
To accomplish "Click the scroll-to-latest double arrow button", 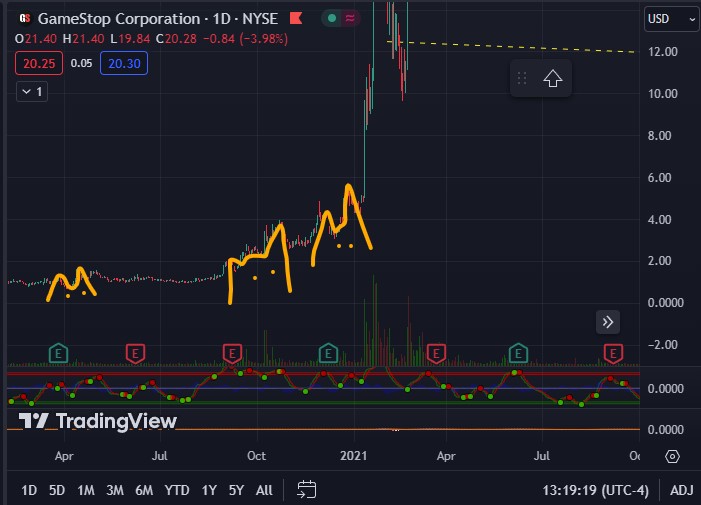I will point(608,321).
